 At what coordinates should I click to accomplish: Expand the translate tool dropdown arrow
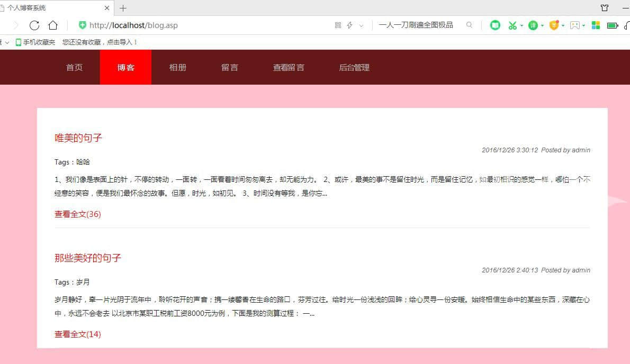pyautogui.click(x=542, y=25)
